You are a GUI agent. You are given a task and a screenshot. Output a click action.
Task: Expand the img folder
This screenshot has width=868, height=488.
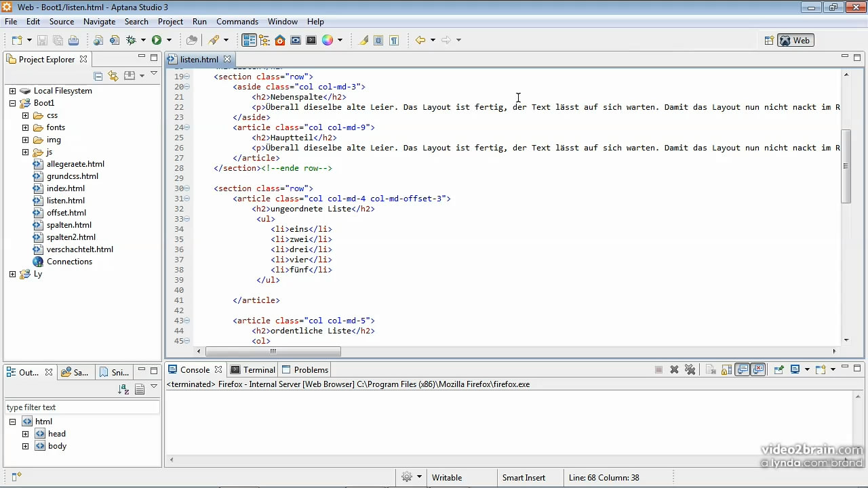pos(25,140)
